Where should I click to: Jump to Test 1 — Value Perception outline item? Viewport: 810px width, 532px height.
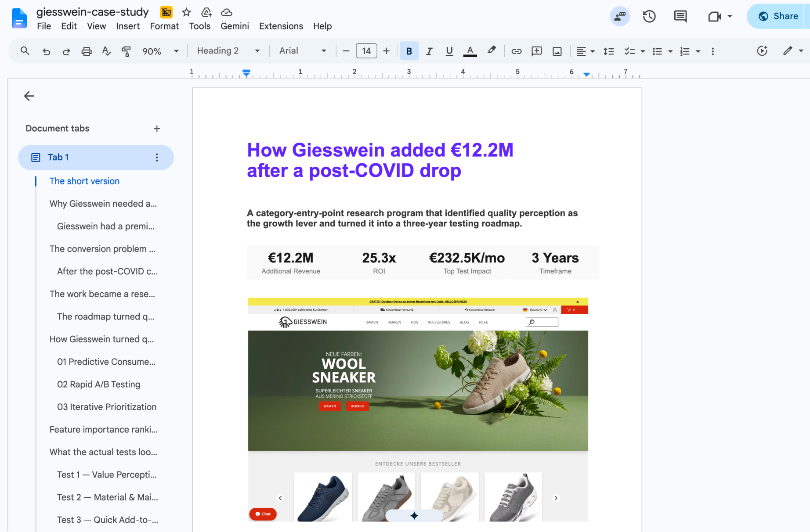[x=107, y=475]
